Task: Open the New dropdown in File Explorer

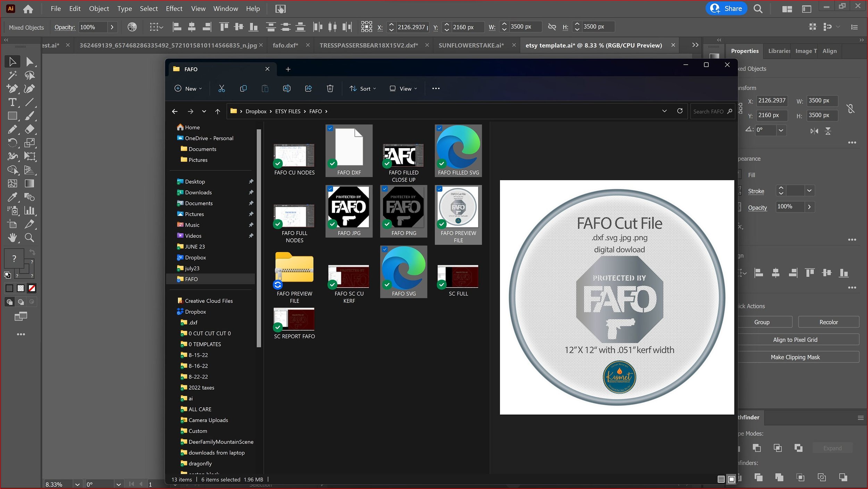Action: click(188, 89)
